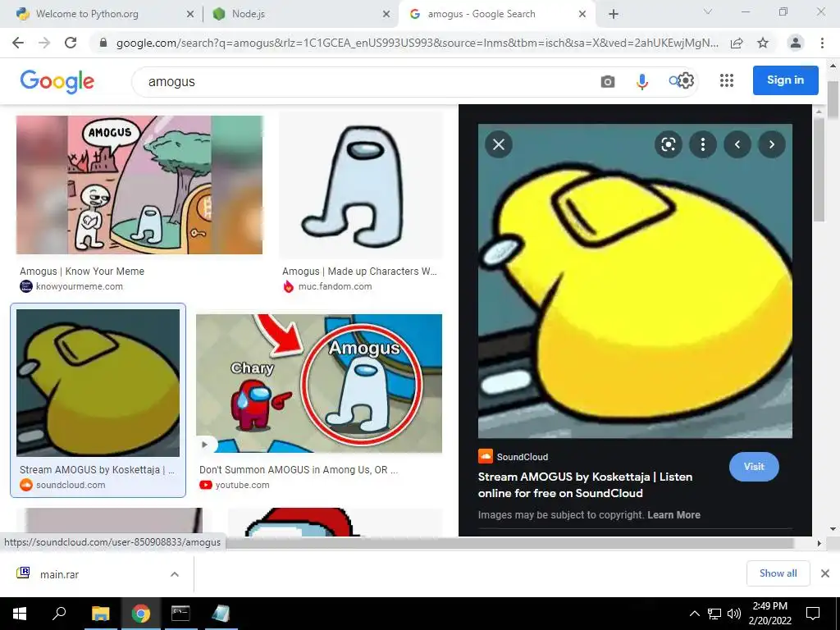Click the knowyourmeme.com source link
The image size is (840, 630).
point(80,286)
